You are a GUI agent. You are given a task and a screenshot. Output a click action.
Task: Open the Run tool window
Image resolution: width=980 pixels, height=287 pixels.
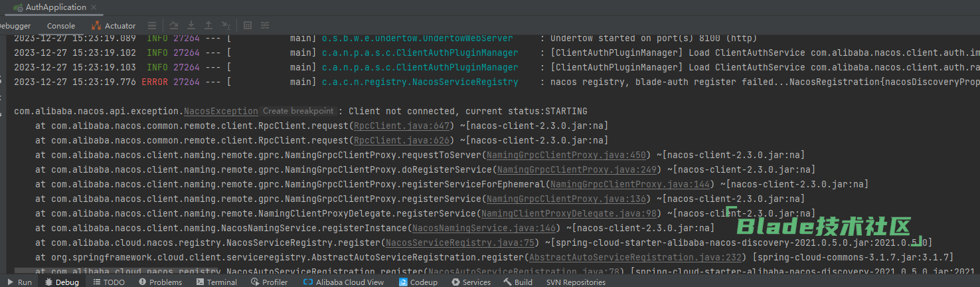pyautogui.click(x=19, y=282)
